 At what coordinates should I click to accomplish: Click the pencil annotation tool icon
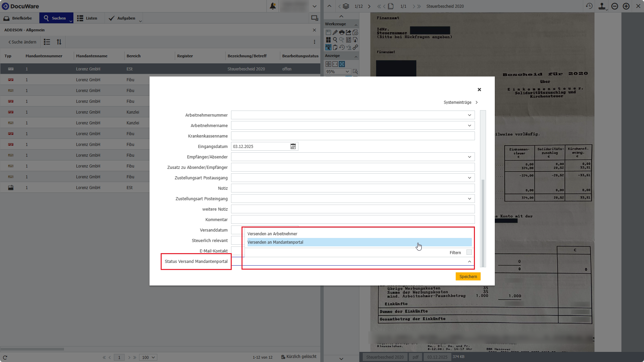click(x=335, y=32)
